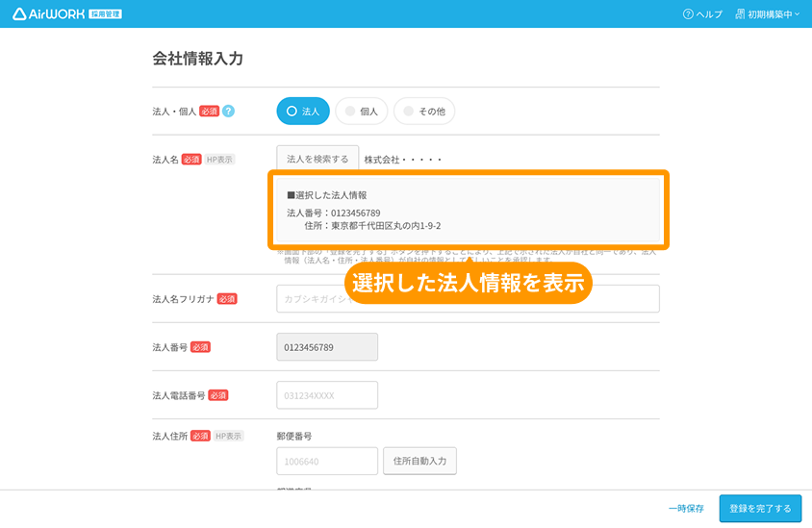Click the 採用管理 badge beside the logo
The image size is (812, 528).
pos(105,14)
